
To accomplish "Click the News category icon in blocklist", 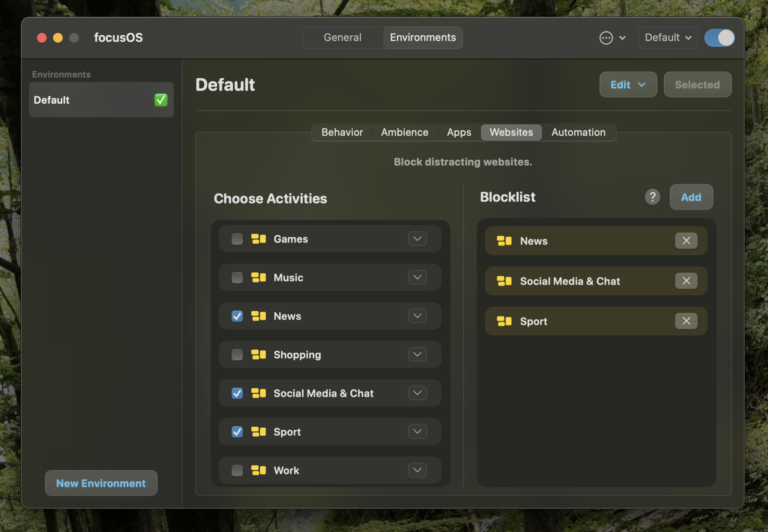I will pos(503,240).
